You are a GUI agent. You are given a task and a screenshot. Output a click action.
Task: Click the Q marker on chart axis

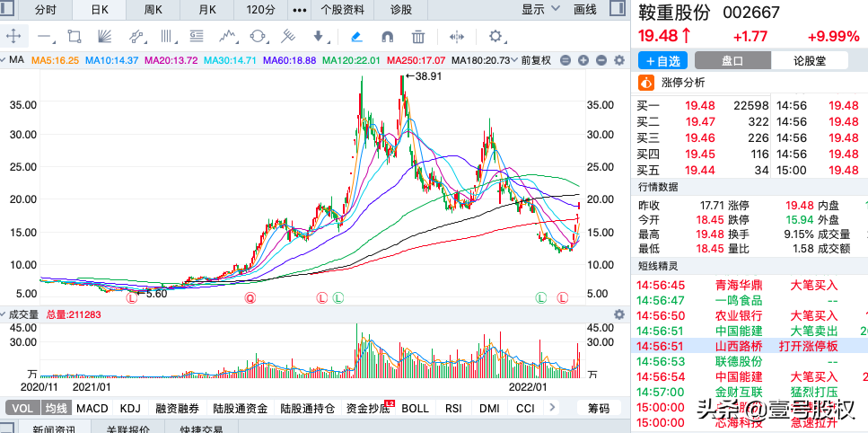[250, 298]
